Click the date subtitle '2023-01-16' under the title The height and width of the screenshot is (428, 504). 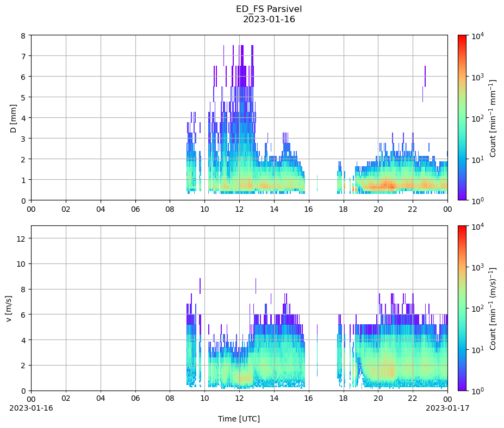pos(269,19)
